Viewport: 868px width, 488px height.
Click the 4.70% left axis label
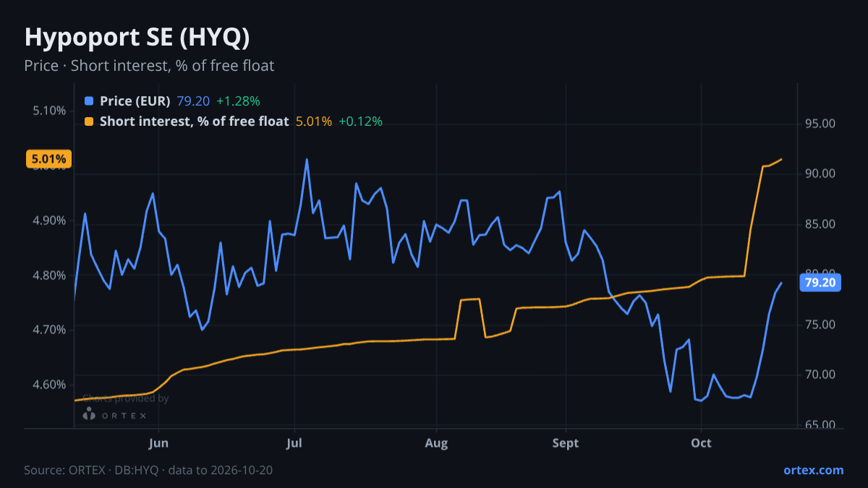pos(49,330)
